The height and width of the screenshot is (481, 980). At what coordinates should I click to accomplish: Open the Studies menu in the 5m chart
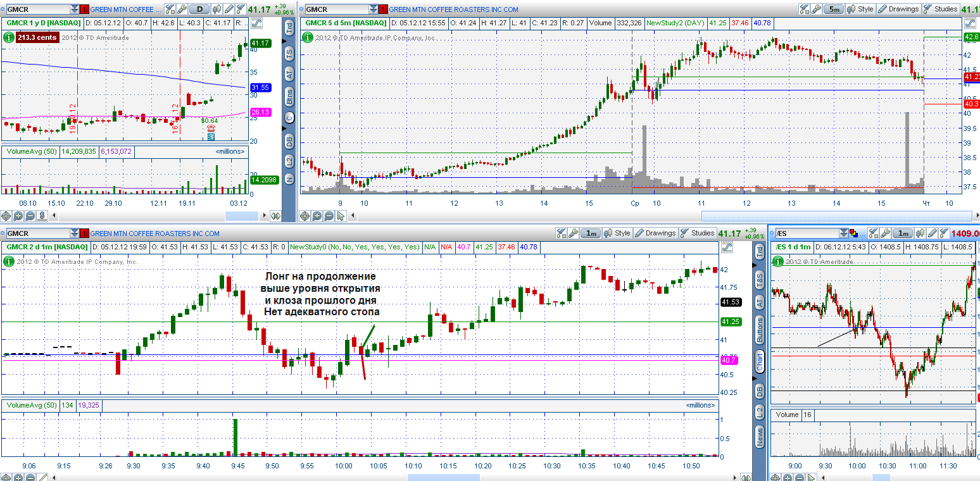(x=941, y=9)
